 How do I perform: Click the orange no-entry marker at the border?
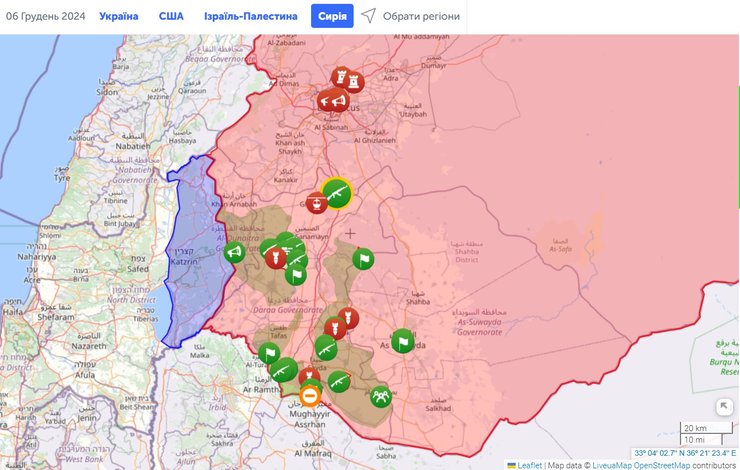pos(310,395)
